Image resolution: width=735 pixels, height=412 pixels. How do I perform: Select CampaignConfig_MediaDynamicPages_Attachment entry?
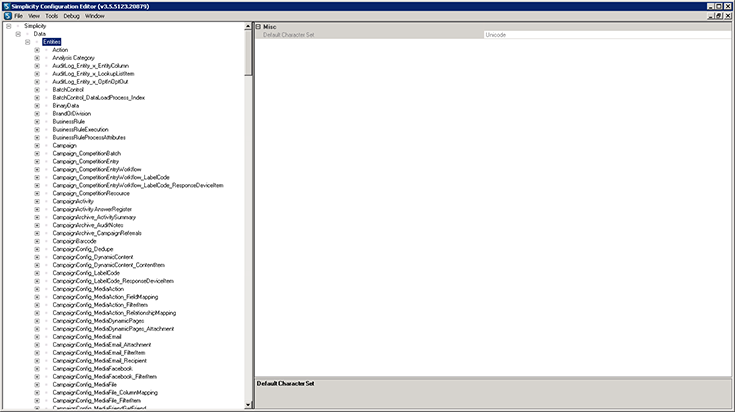[113, 329]
